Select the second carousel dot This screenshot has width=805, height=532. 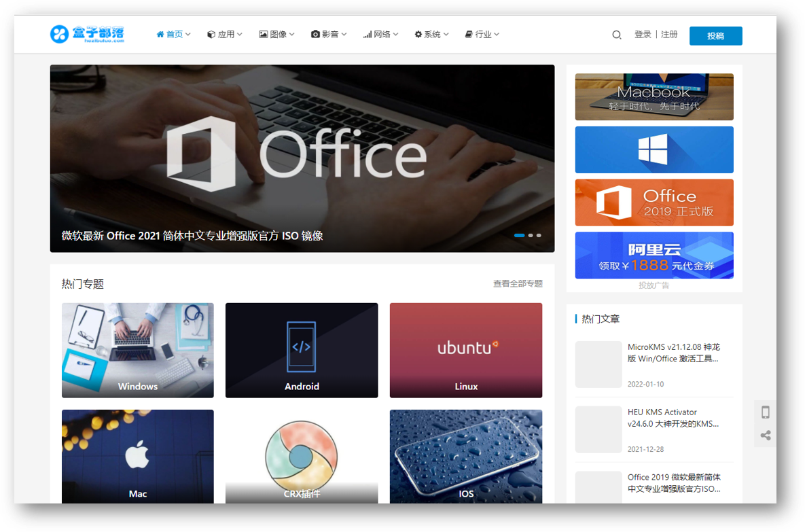(x=531, y=235)
